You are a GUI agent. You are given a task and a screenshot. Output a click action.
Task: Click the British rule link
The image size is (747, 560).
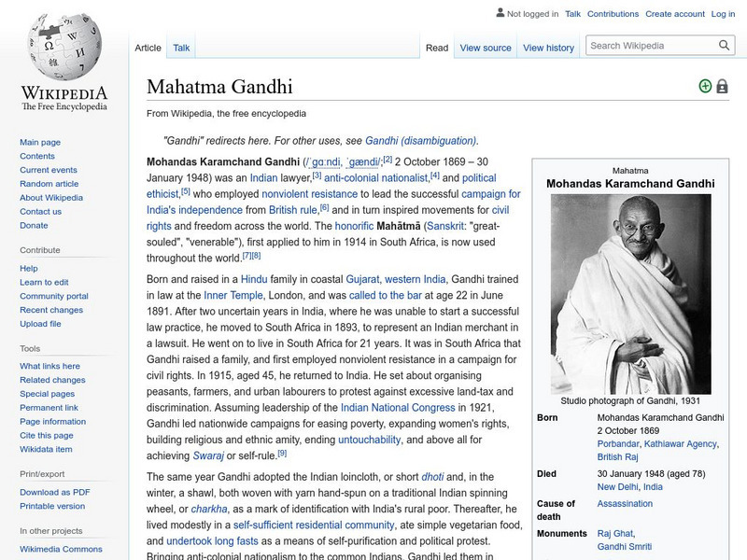(292, 210)
